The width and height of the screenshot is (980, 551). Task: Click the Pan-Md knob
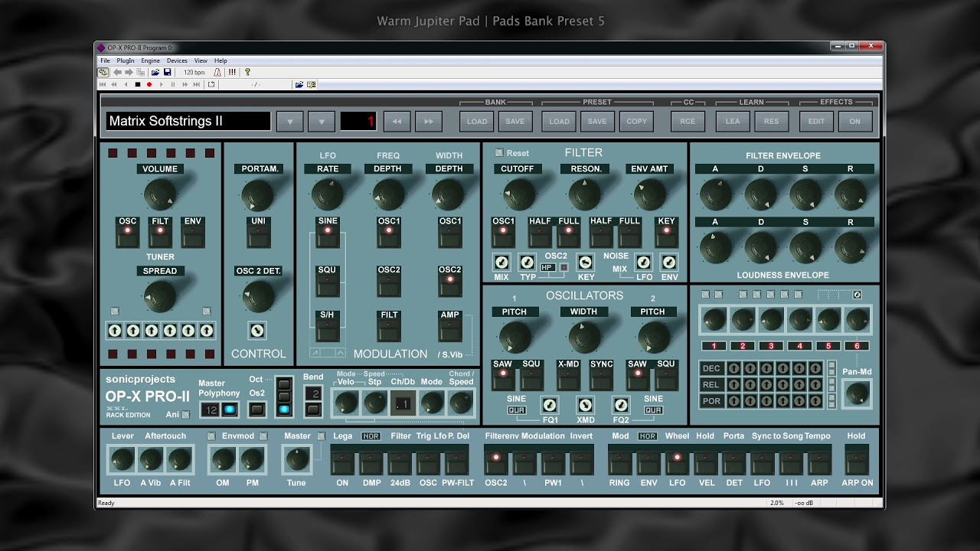857,393
